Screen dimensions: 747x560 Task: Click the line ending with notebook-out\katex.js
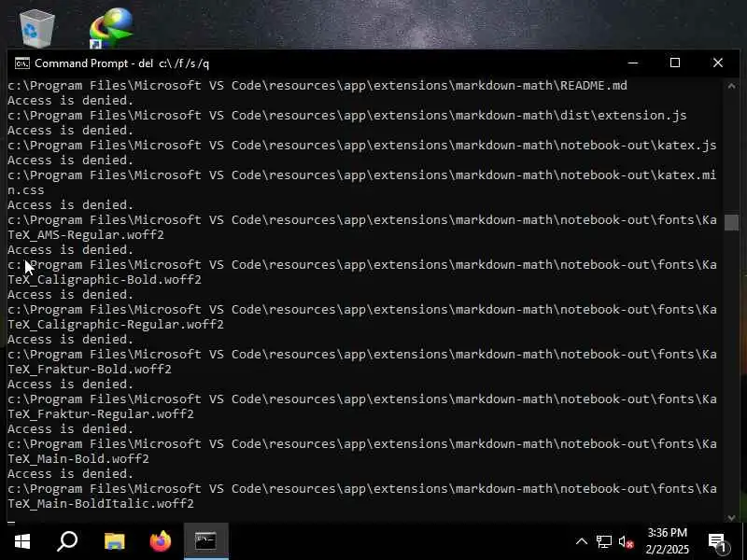click(362, 146)
